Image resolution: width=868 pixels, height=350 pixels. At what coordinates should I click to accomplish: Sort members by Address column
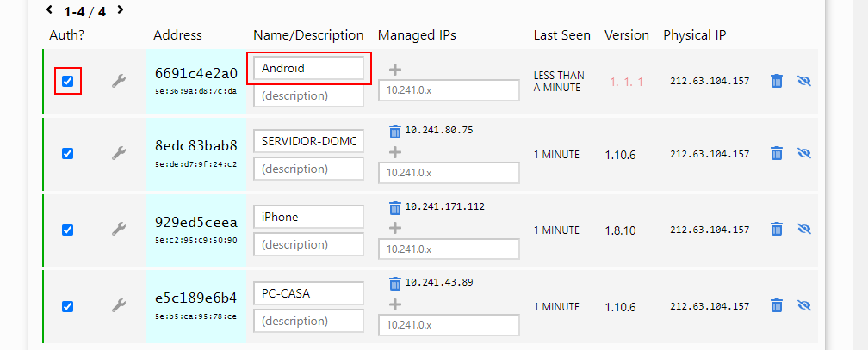177,35
